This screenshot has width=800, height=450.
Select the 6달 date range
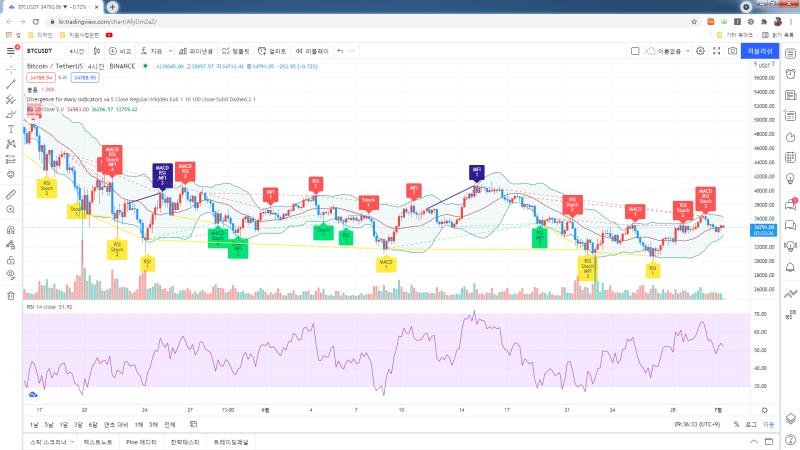(x=93, y=424)
